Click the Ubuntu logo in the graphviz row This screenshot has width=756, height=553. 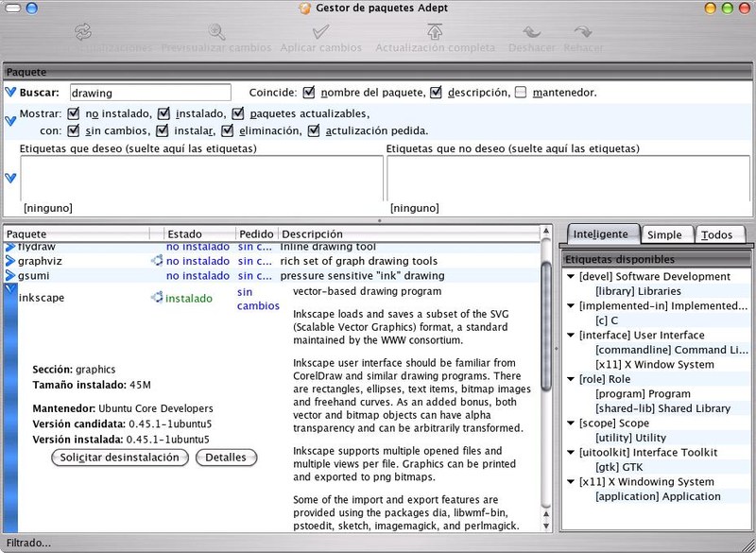coord(157,261)
